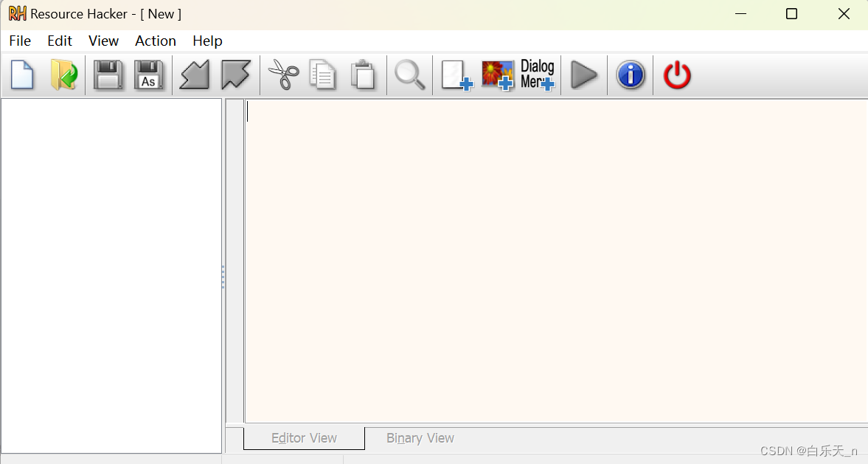Image resolution: width=868 pixels, height=464 pixels.
Task: Click the Add new resource page icon
Action: (456, 75)
